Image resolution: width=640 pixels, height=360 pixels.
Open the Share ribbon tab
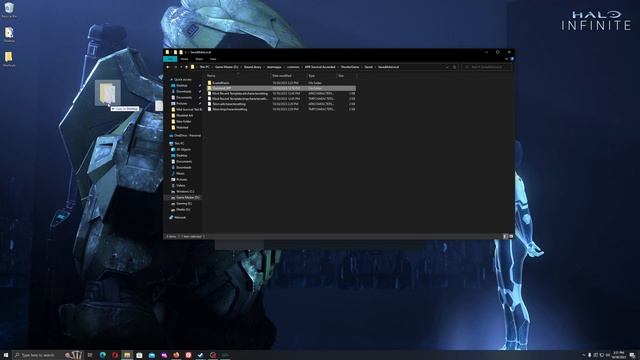point(199,59)
